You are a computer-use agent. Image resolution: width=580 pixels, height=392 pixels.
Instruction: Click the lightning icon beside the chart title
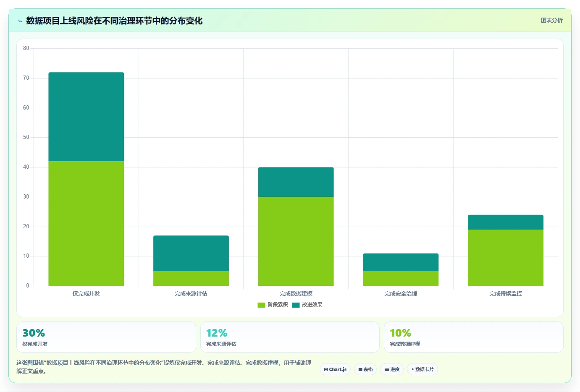20,21
